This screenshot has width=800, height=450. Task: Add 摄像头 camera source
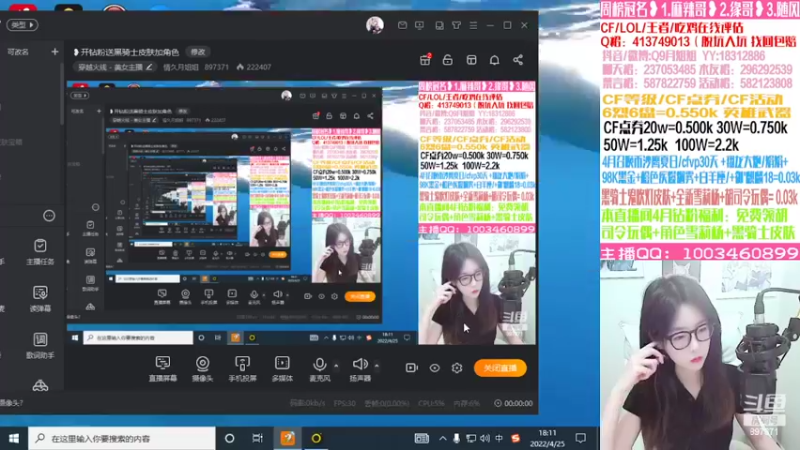click(203, 369)
